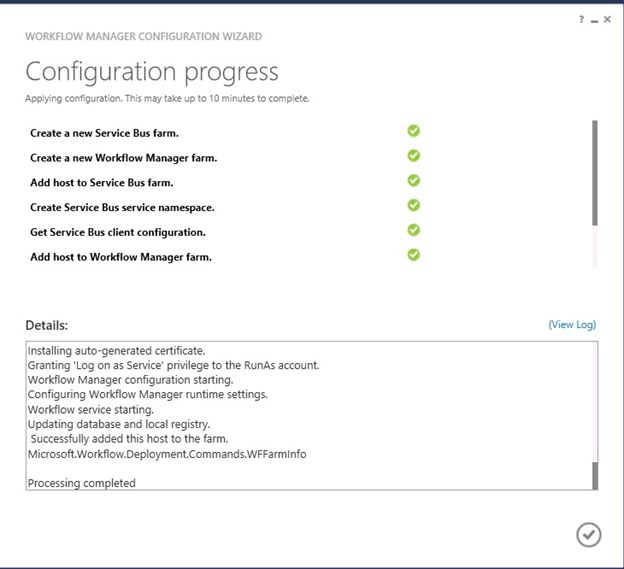Click 'Updating database and local registry.' line

pyautogui.click(x=119, y=424)
